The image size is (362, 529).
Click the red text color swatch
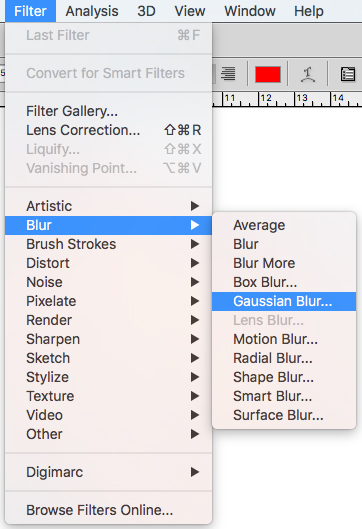268,74
